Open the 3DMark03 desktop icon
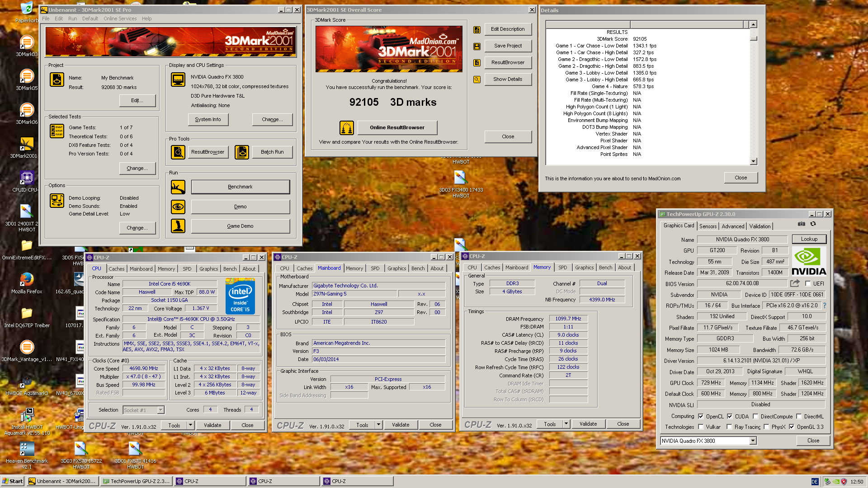Image resolution: width=868 pixels, height=488 pixels. click(27, 46)
